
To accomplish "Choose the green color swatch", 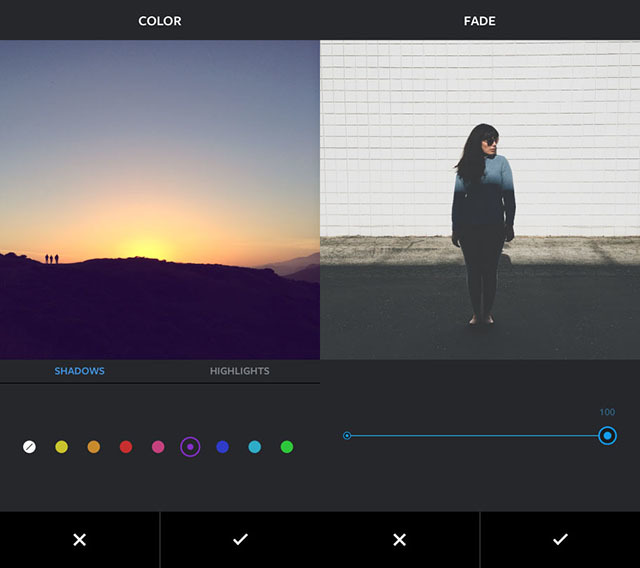I will pos(287,447).
